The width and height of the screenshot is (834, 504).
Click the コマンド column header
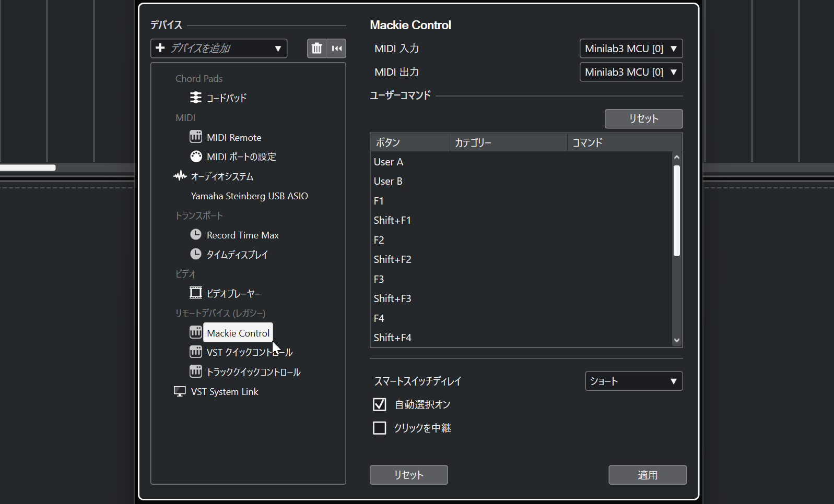pyautogui.click(x=625, y=142)
